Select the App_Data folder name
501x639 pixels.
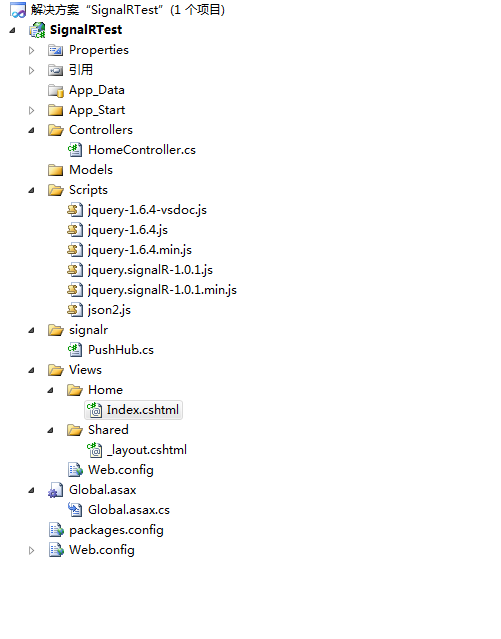pos(97,90)
